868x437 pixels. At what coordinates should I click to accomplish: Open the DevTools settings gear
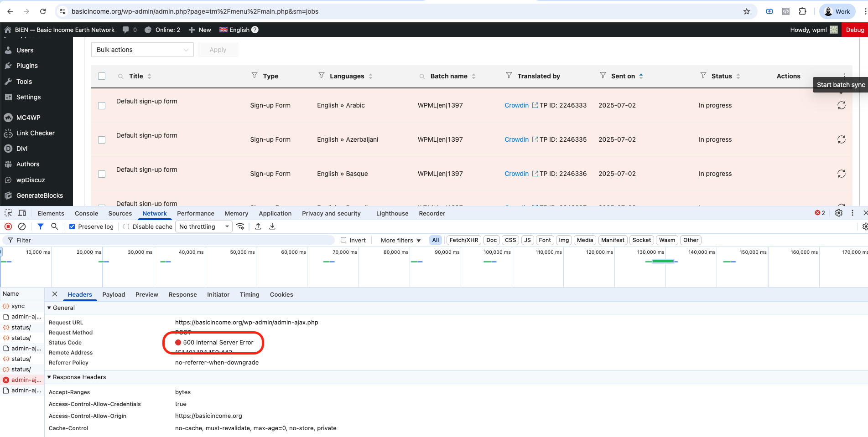[x=838, y=213]
